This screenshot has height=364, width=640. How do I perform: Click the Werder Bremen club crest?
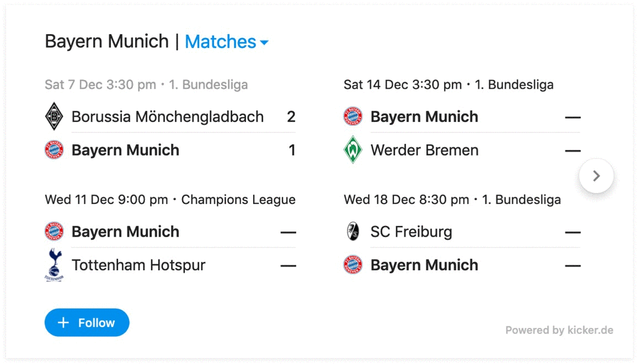[353, 150]
